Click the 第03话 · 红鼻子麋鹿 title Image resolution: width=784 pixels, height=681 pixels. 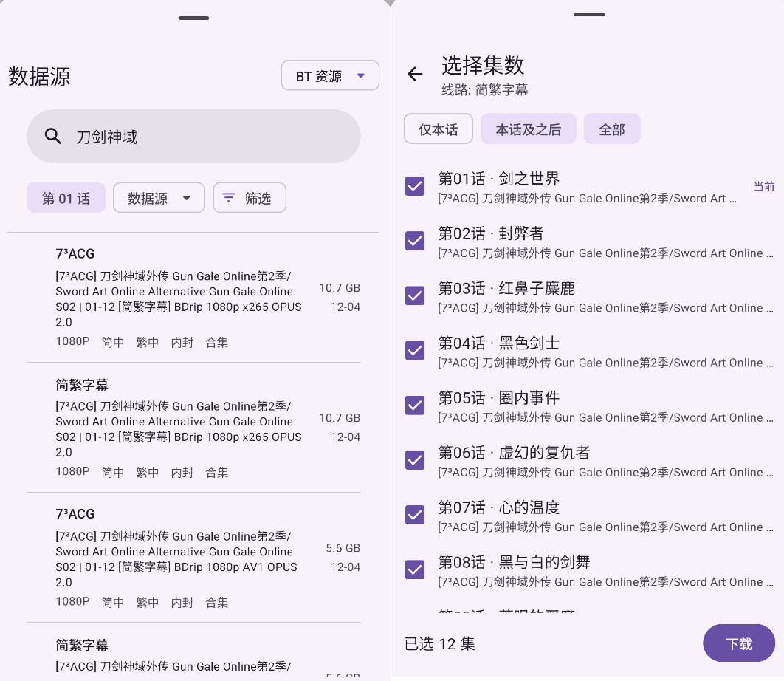pos(506,288)
